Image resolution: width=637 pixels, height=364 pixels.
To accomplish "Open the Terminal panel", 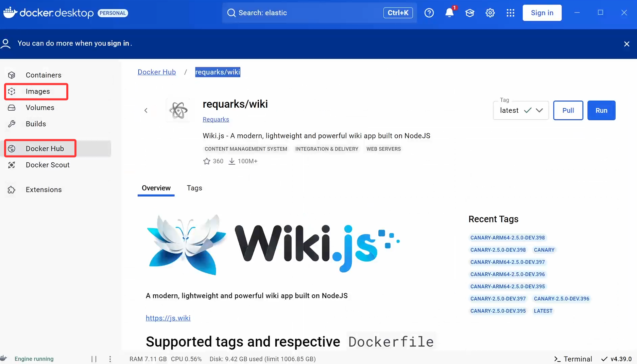I will pos(573,359).
